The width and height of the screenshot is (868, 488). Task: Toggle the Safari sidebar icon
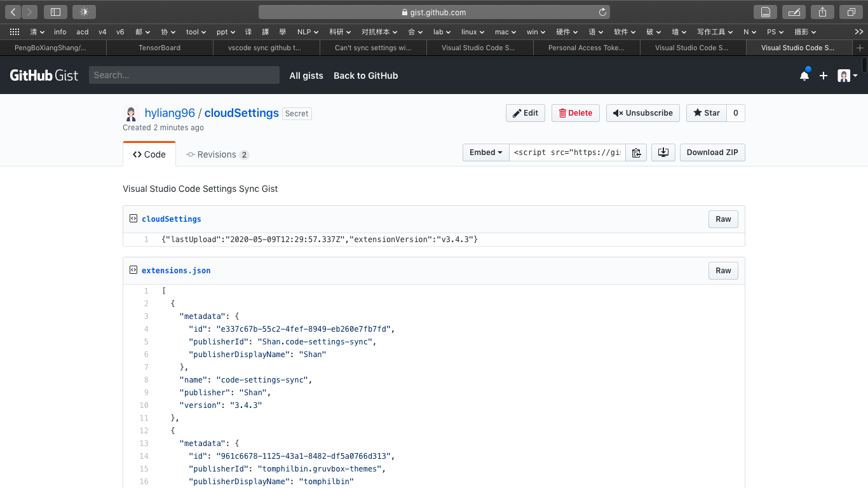coord(55,11)
